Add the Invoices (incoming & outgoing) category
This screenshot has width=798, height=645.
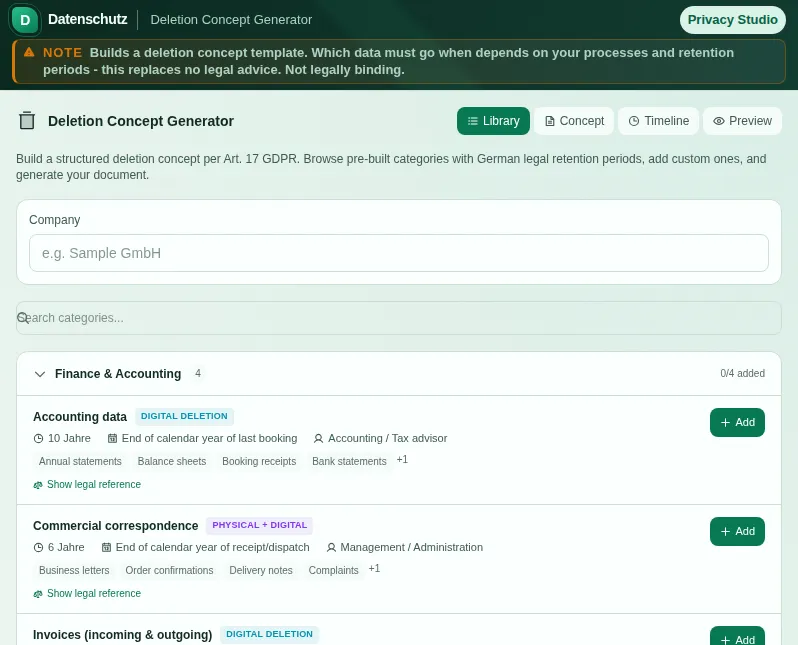click(737, 637)
